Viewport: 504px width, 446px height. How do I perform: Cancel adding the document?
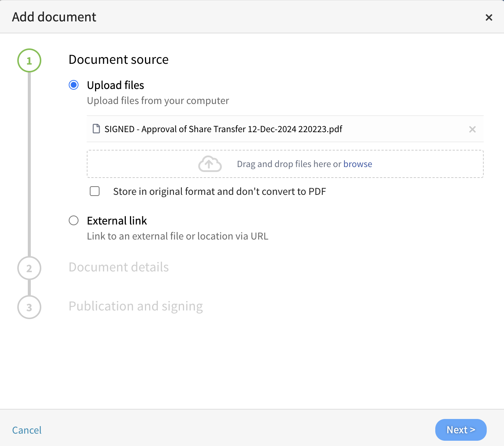[26, 430]
